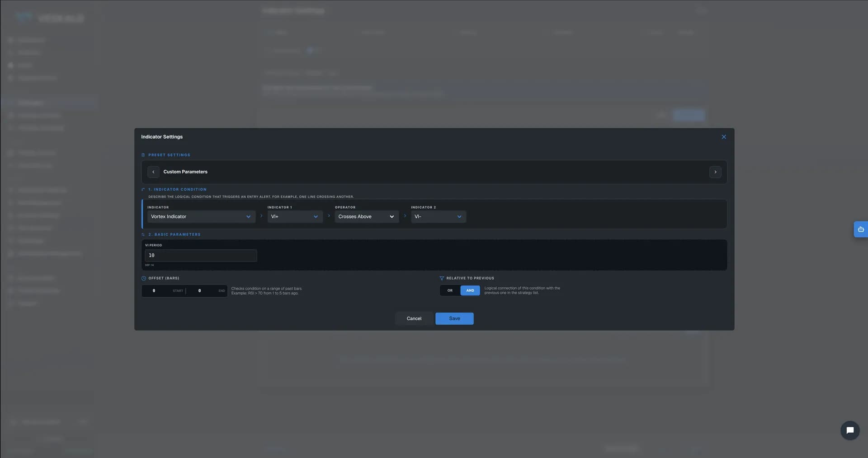Open the Operator dropdown showing Crosses Above
Image resolution: width=868 pixels, height=458 pixels.
[x=367, y=217]
